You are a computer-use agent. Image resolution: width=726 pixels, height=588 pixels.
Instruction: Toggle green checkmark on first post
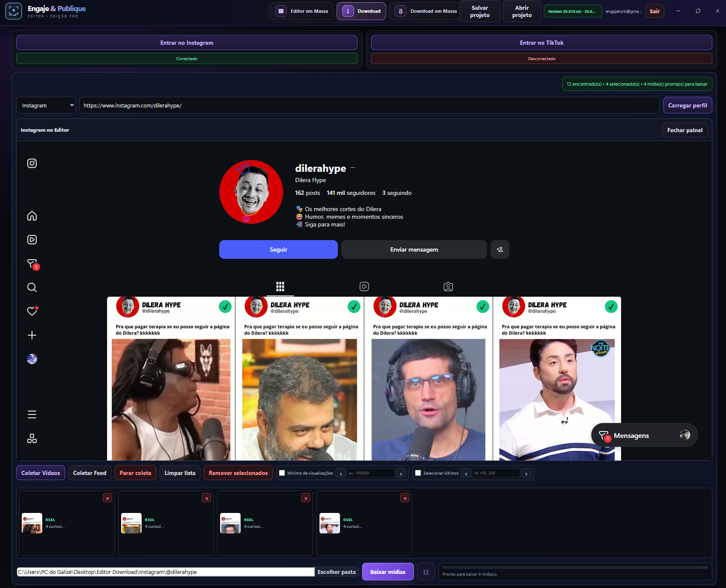click(225, 307)
